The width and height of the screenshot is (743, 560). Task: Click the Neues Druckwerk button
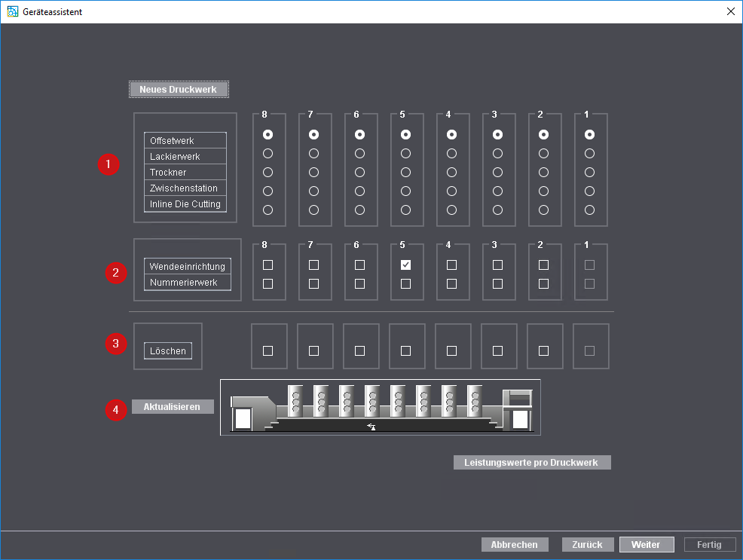(179, 90)
